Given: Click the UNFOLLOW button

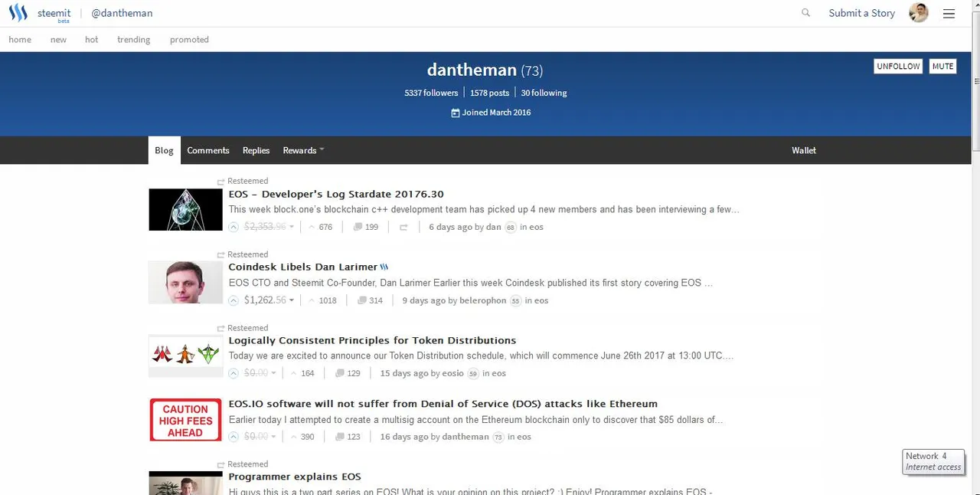Looking at the screenshot, I should (x=898, y=67).
